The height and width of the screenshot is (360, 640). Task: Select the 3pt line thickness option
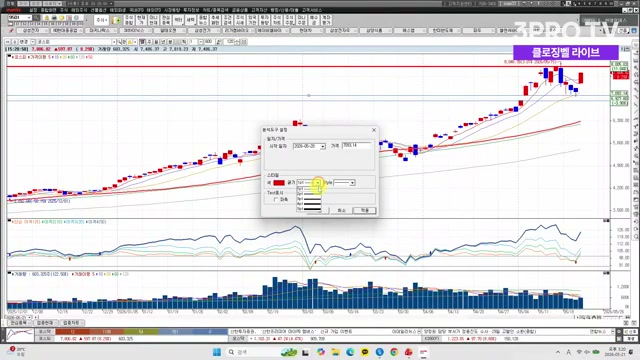309,199
